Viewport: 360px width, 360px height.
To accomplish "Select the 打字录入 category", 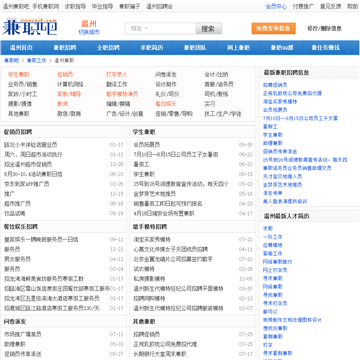I will 117,75.
